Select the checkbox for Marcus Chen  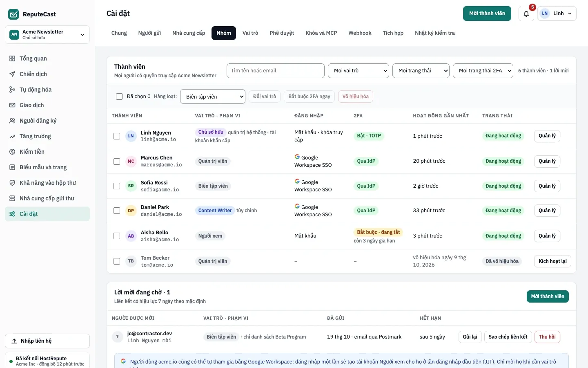point(117,162)
